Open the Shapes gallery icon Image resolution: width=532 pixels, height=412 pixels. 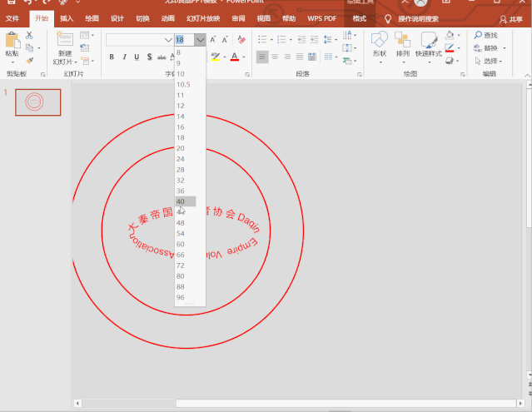coord(379,41)
